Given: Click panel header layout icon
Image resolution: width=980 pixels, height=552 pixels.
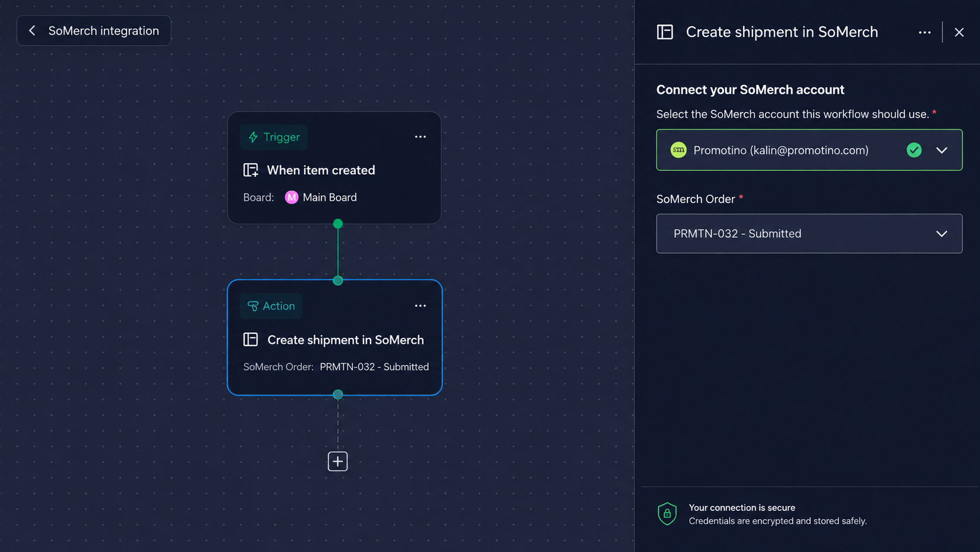Looking at the screenshot, I should tap(665, 32).
